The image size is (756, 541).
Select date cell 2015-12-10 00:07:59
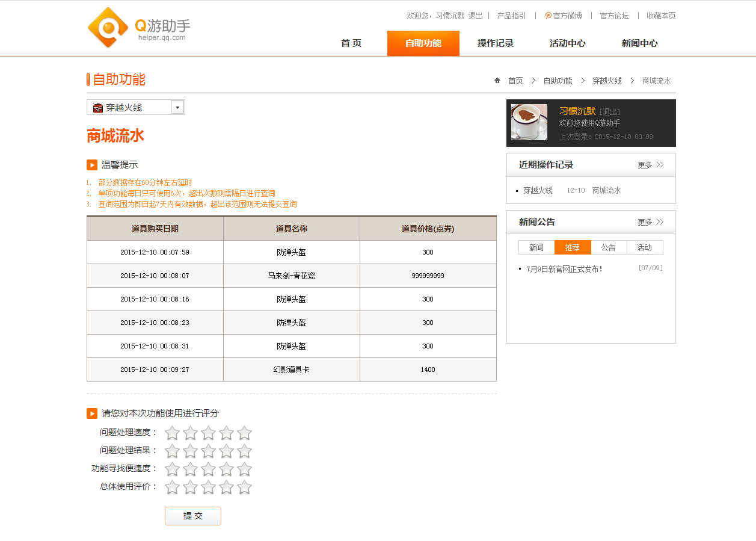tap(155, 252)
